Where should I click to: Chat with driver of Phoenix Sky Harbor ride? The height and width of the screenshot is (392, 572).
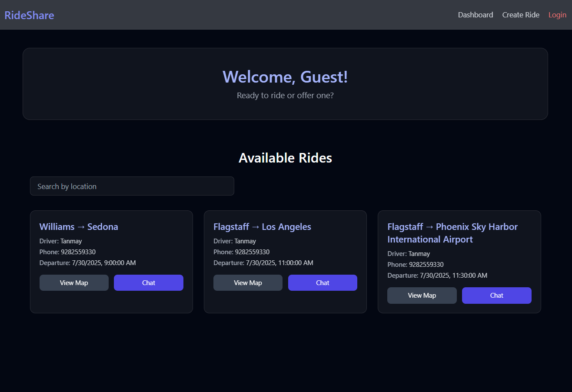click(496, 295)
